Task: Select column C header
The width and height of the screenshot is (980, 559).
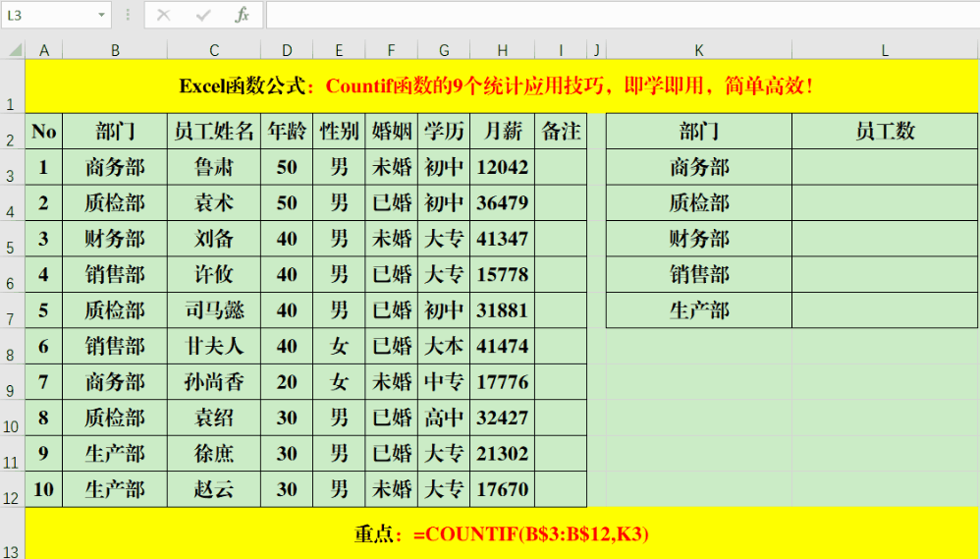Action: point(214,50)
